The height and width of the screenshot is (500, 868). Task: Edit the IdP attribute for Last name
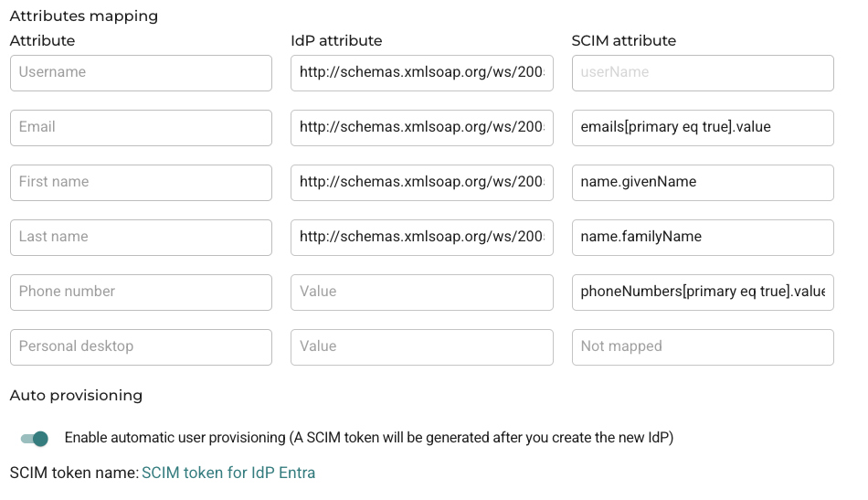[422, 238]
